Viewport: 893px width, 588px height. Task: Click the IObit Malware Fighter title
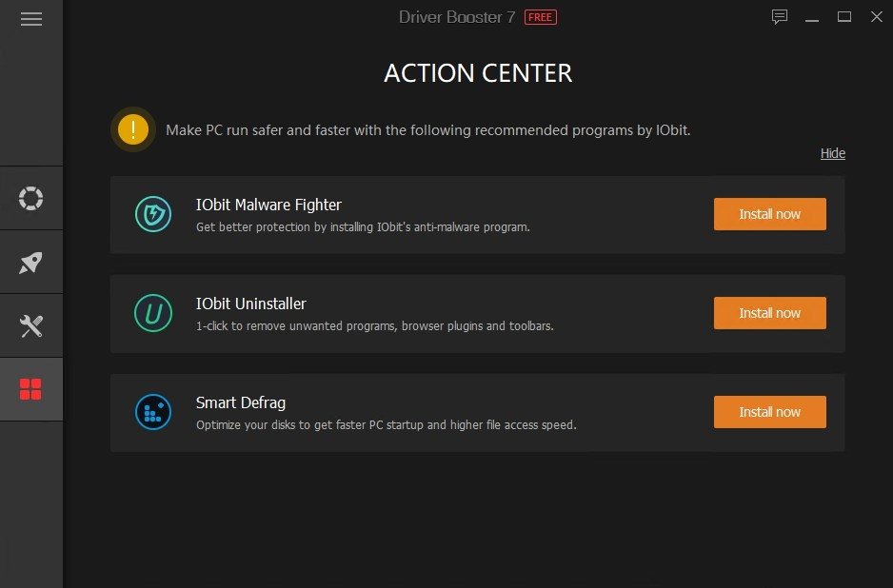[x=268, y=205]
